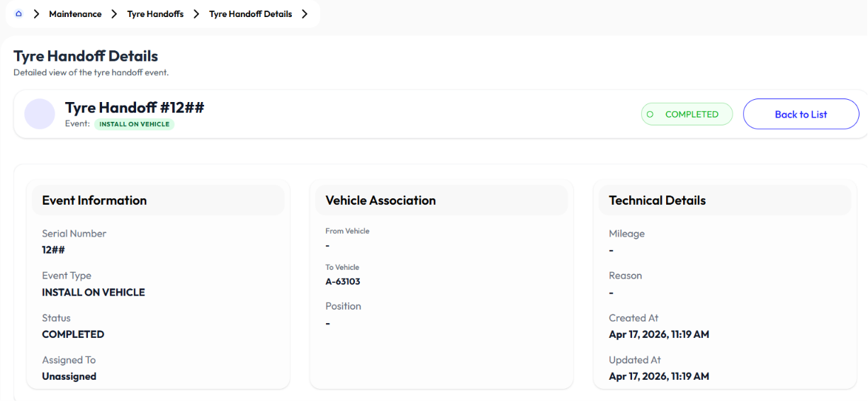Click the Mileage label
This screenshot has height=401, width=868.
click(626, 234)
